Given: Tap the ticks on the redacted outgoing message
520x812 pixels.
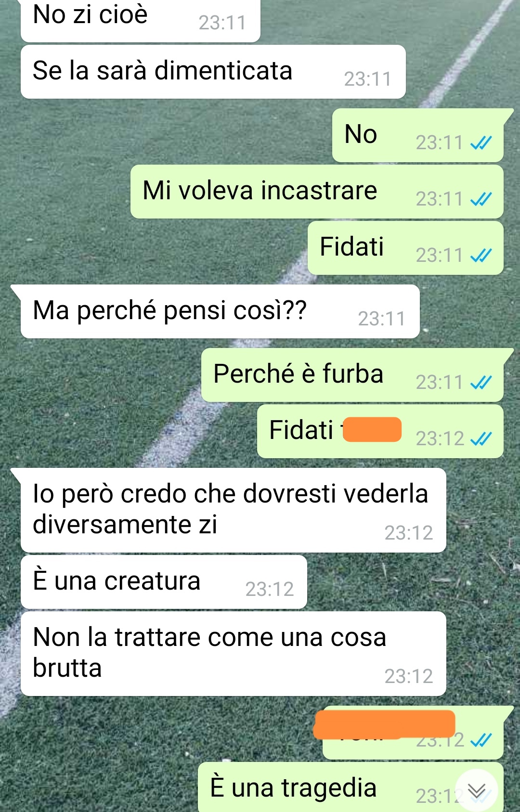Looking at the screenshot, I should [481, 740].
